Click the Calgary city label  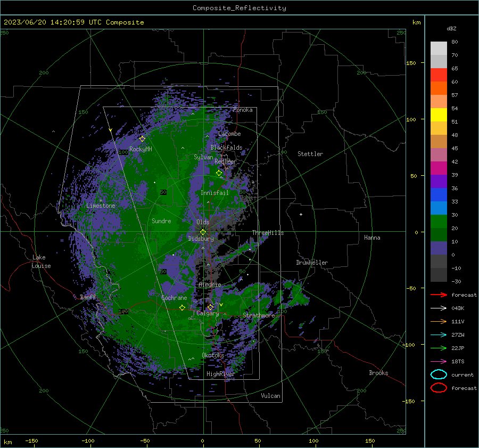(x=208, y=313)
